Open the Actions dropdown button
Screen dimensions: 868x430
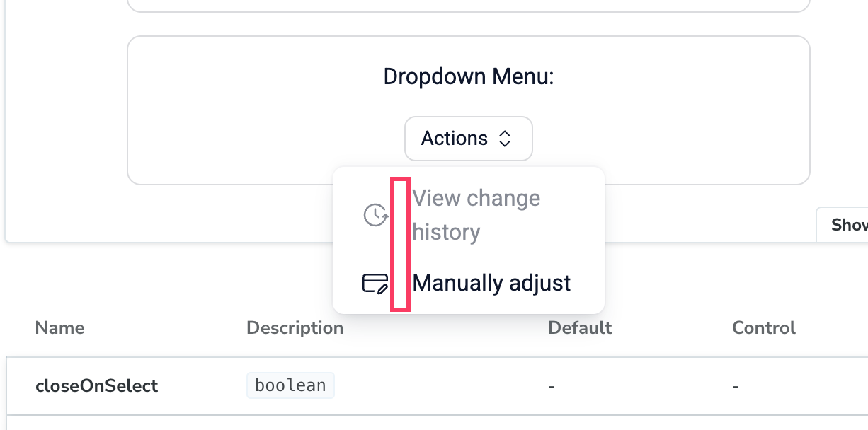(x=469, y=139)
